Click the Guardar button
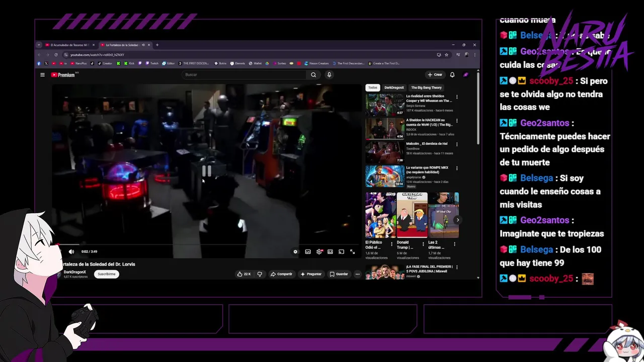644x362 pixels. [x=339, y=274]
